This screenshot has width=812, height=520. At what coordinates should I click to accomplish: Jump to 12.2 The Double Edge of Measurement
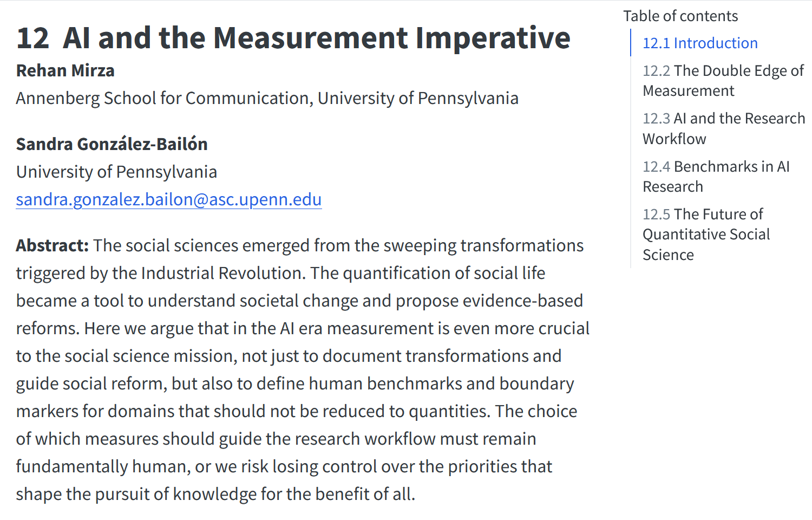point(723,80)
